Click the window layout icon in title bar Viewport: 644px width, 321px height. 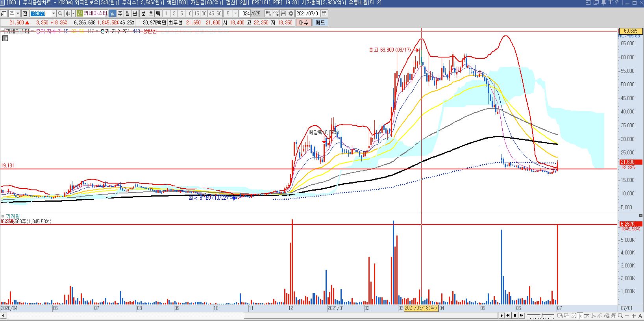pyautogui.click(x=588, y=3)
